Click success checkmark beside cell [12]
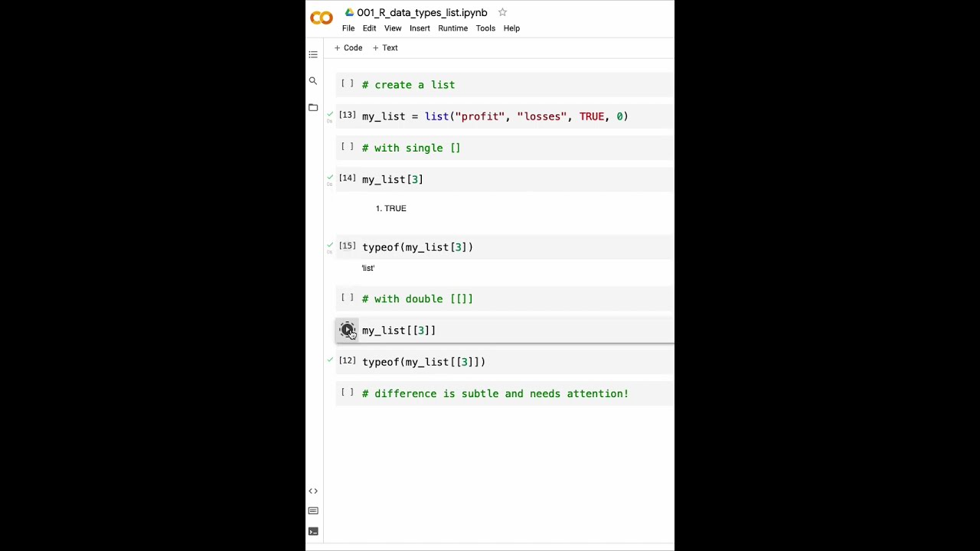Viewport: 980px width, 551px height. click(330, 360)
